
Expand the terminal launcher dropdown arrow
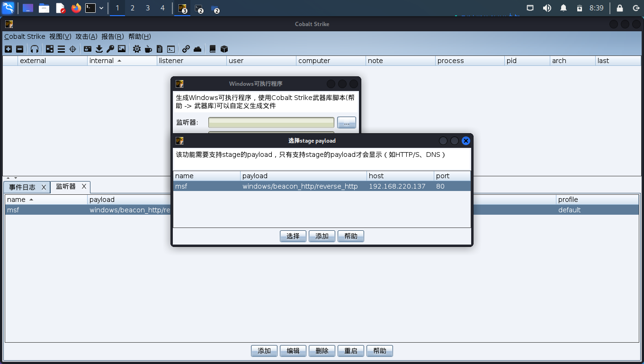pyautogui.click(x=101, y=8)
